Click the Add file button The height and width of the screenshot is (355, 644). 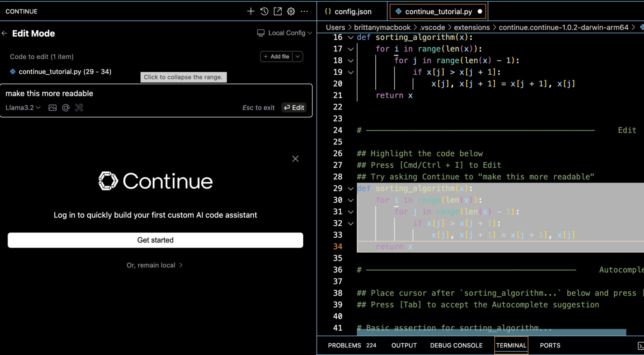(277, 56)
